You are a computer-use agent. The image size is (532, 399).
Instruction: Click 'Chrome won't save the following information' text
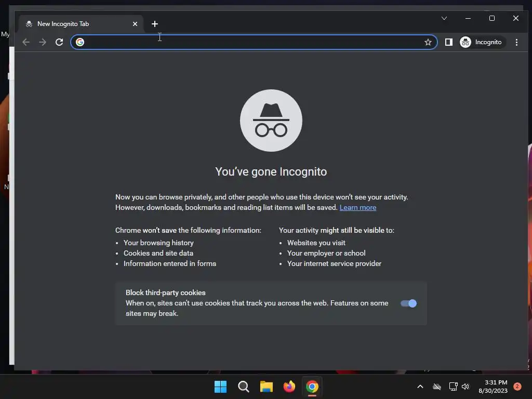point(188,230)
